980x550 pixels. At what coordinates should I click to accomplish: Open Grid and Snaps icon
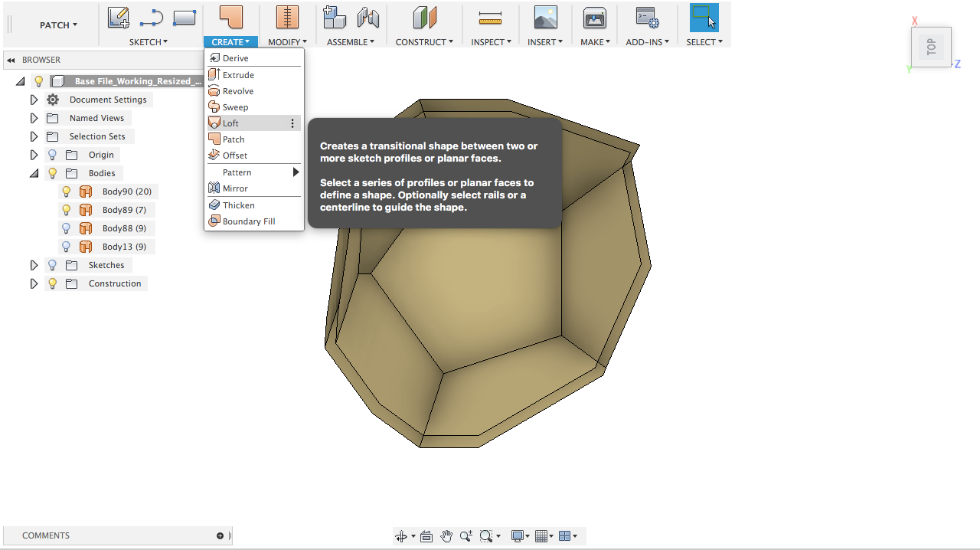click(x=542, y=536)
